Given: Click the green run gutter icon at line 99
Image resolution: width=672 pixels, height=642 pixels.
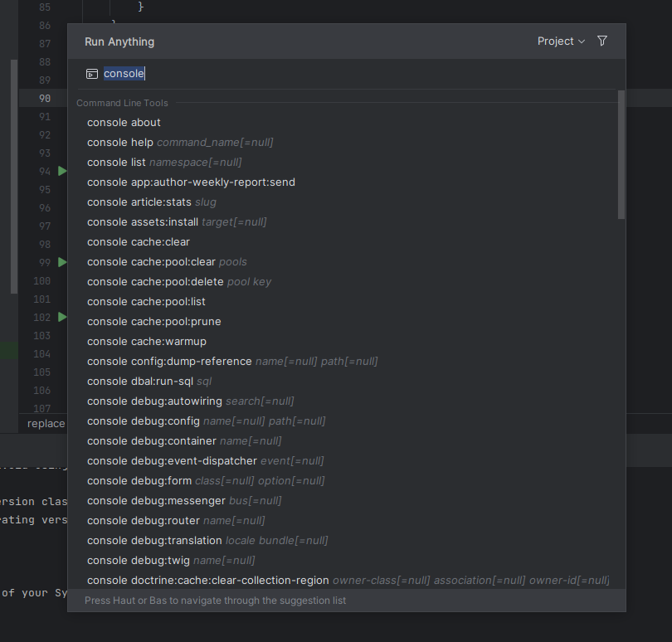Looking at the screenshot, I should pos(62,262).
